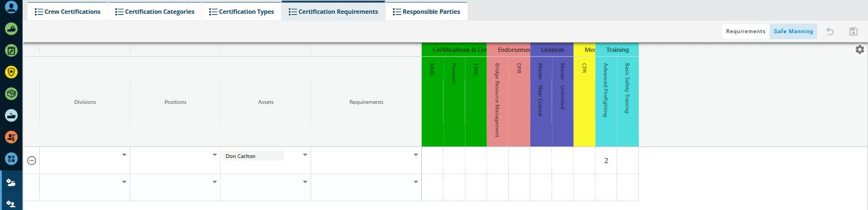The image size is (868, 210).
Task: Click the Don Carlton asset chip
Action: coord(254,156)
